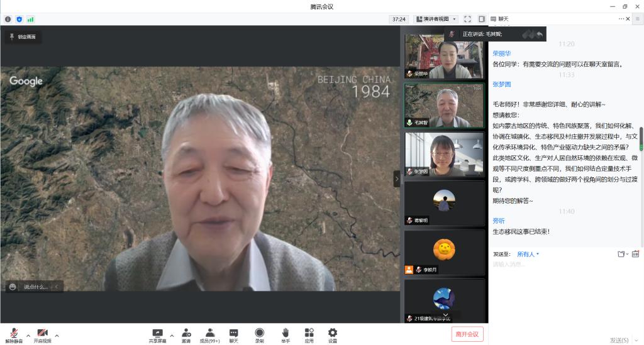Click the Invite icon
The width and height of the screenshot is (644, 345).
186,334
